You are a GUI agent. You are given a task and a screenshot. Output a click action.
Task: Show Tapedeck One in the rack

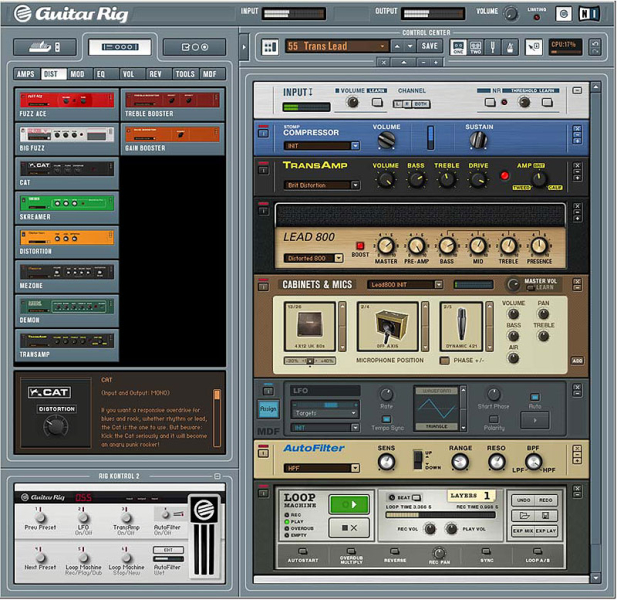click(458, 47)
